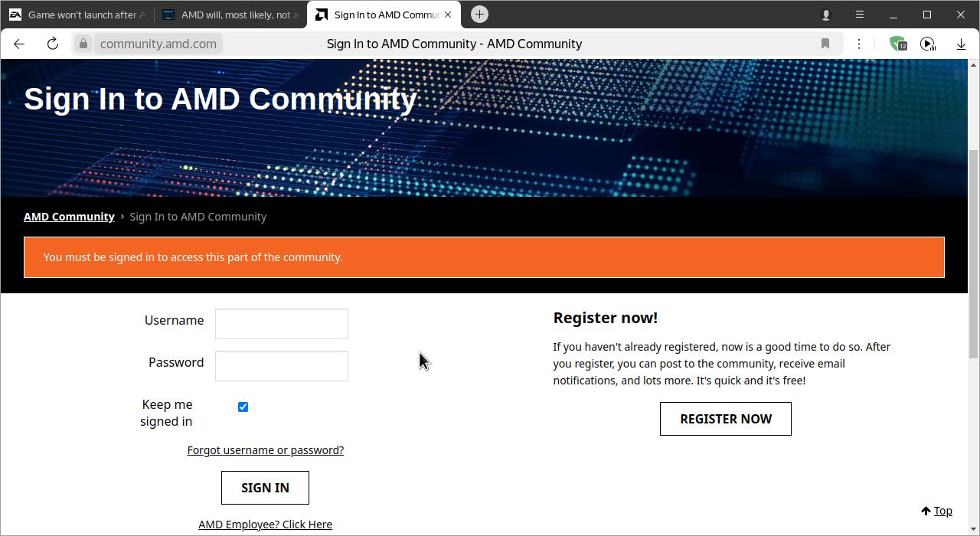980x536 pixels.
Task: Open the browser hamburger menu
Action: tap(859, 15)
